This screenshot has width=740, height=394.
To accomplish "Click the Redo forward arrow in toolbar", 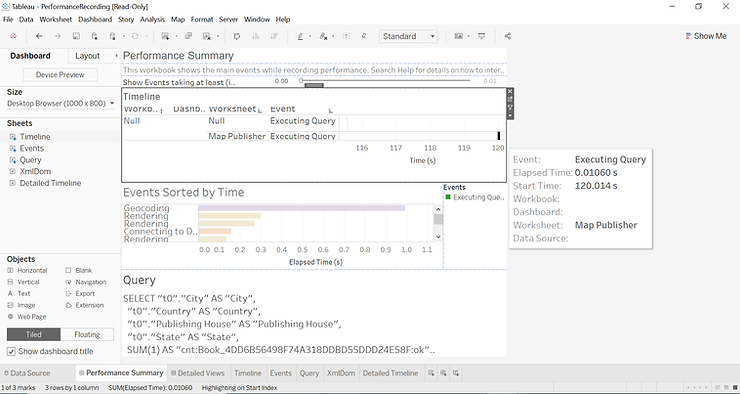I will 58,36.
